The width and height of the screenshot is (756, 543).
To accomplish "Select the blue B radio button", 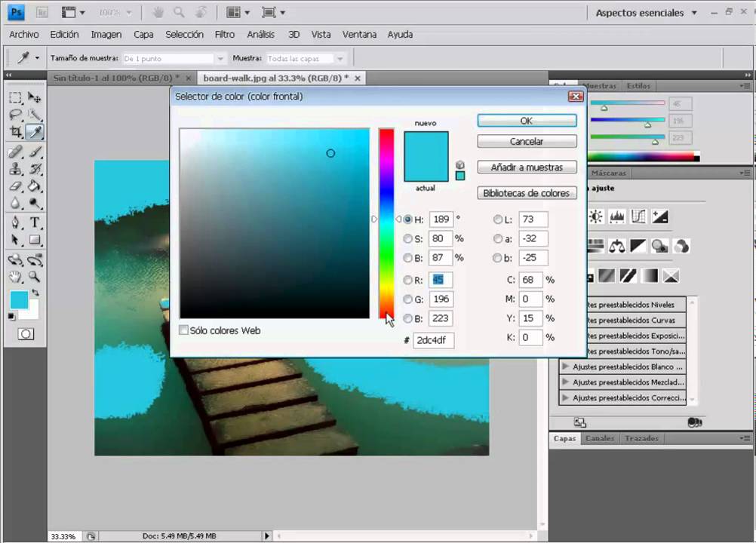I will click(408, 318).
